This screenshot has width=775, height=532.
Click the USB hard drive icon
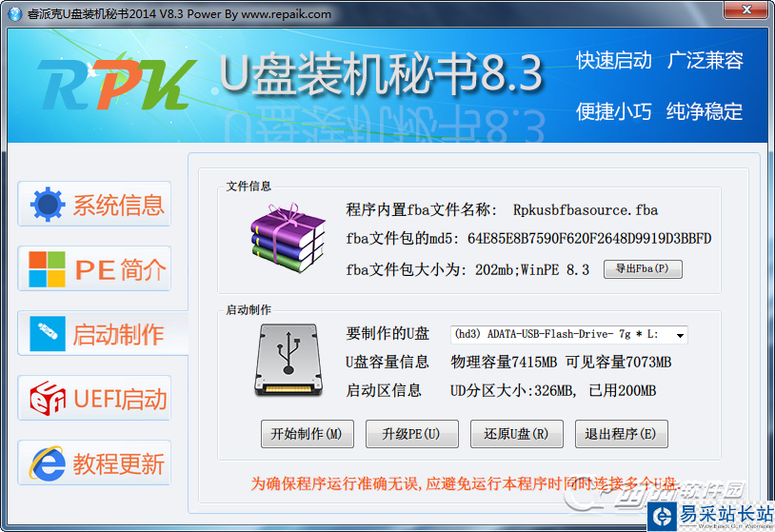(x=288, y=360)
